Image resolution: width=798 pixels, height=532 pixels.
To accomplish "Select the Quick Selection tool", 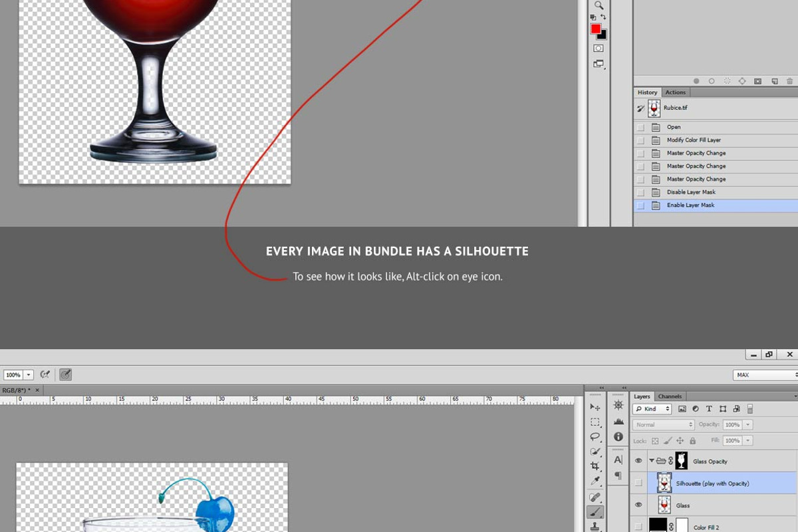I will [x=595, y=452].
